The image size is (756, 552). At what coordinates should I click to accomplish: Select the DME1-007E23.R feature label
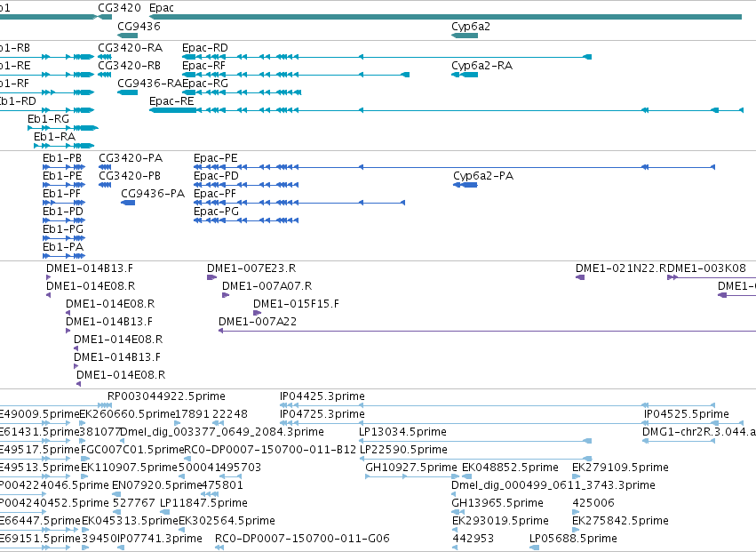click(x=251, y=268)
